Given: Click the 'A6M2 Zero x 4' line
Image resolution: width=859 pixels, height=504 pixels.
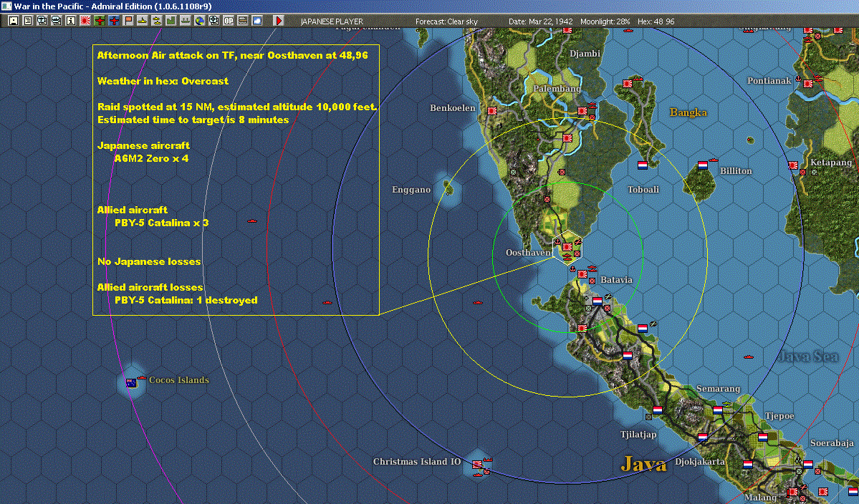Looking at the screenshot, I should coord(151,159).
